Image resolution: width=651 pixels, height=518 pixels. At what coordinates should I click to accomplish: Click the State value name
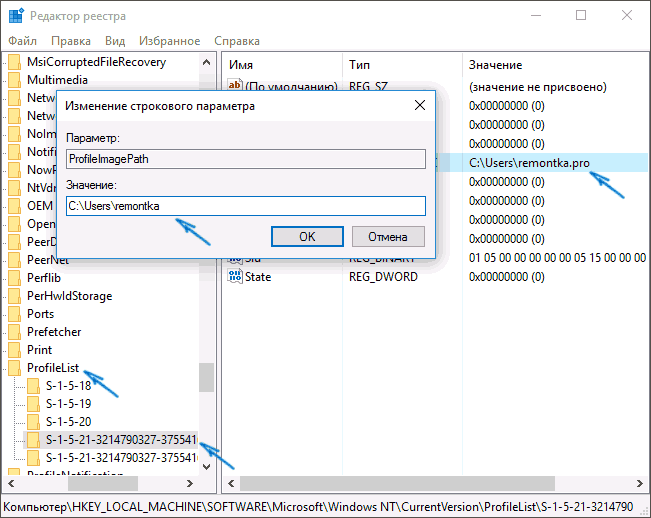[x=258, y=277]
